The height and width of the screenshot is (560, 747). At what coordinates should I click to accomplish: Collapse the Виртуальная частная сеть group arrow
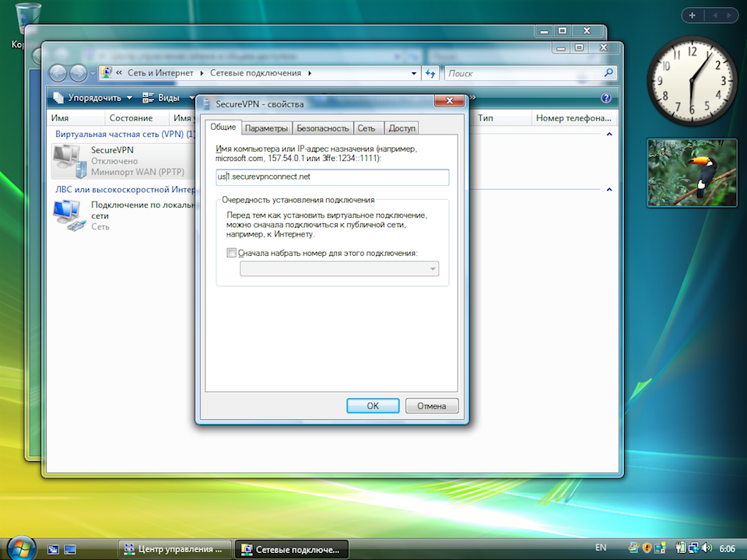coord(608,135)
